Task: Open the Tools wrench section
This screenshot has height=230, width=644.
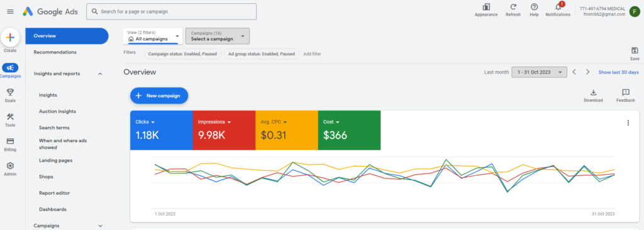Action: coord(10,117)
